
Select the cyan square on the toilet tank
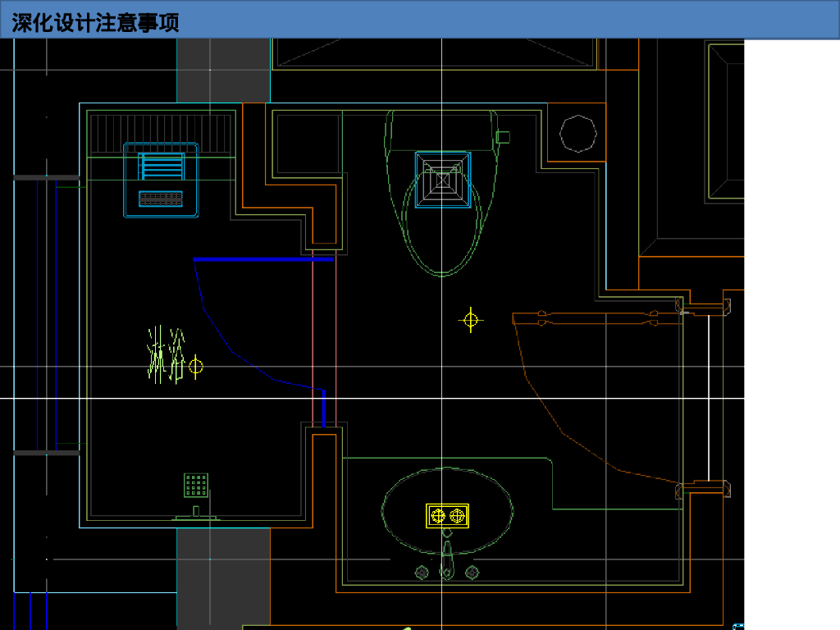point(443,179)
